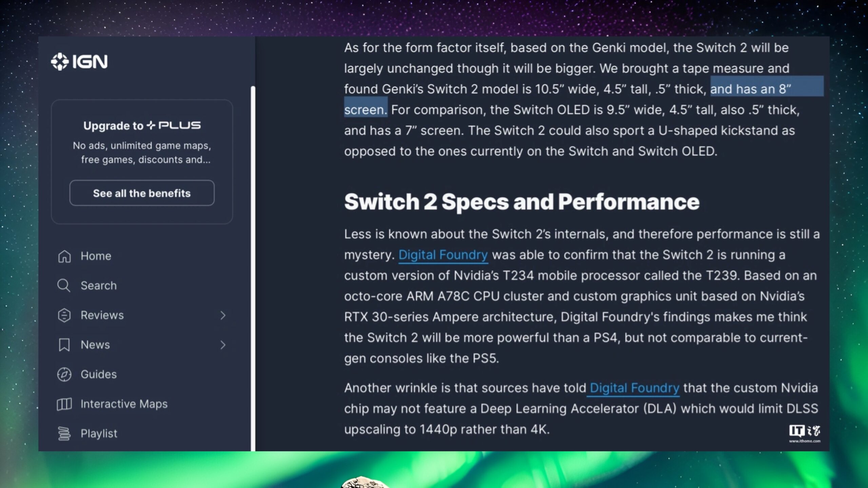868x488 pixels.
Task: Click See all the benefits button
Action: (x=142, y=193)
